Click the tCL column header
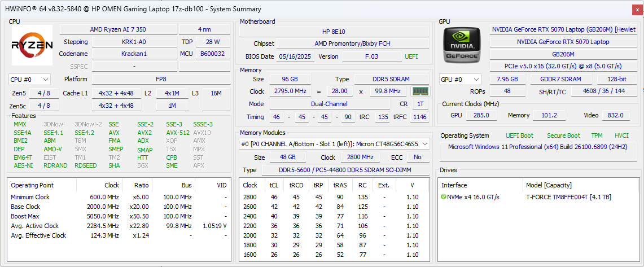Screen dimensions: 644x267 [x=274, y=185]
